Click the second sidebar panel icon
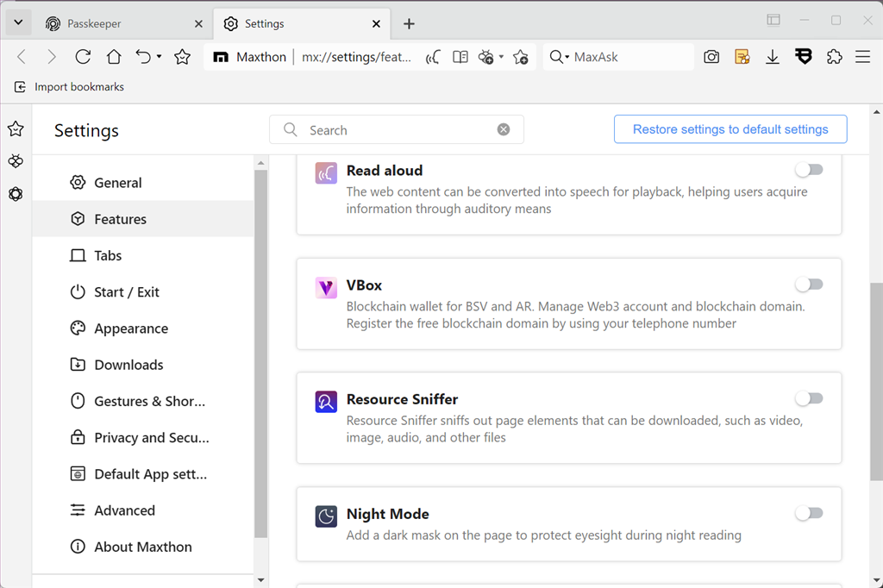Image resolution: width=883 pixels, height=588 pixels. point(16,161)
